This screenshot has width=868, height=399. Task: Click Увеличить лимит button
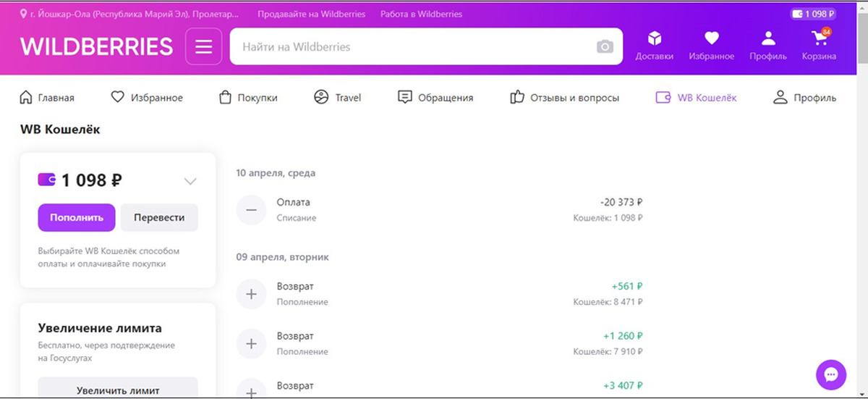[118, 388]
